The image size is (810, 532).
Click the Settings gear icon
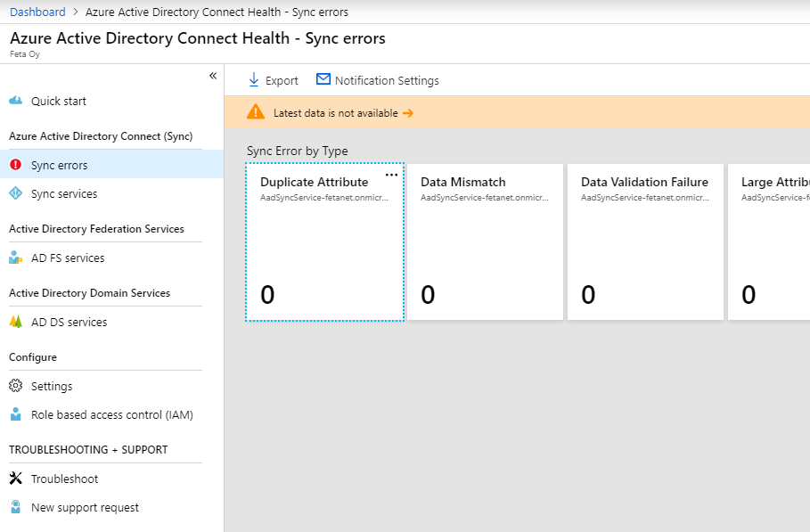(x=15, y=386)
